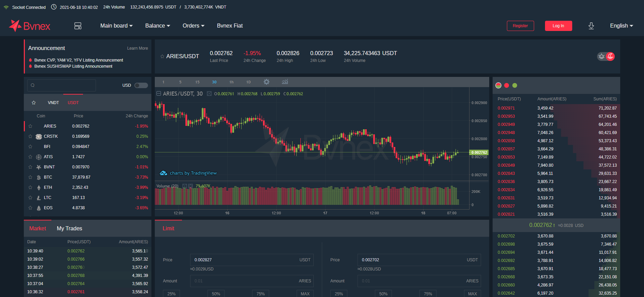
Task: Click the coin search input field
Action: (x=62, y=85)
